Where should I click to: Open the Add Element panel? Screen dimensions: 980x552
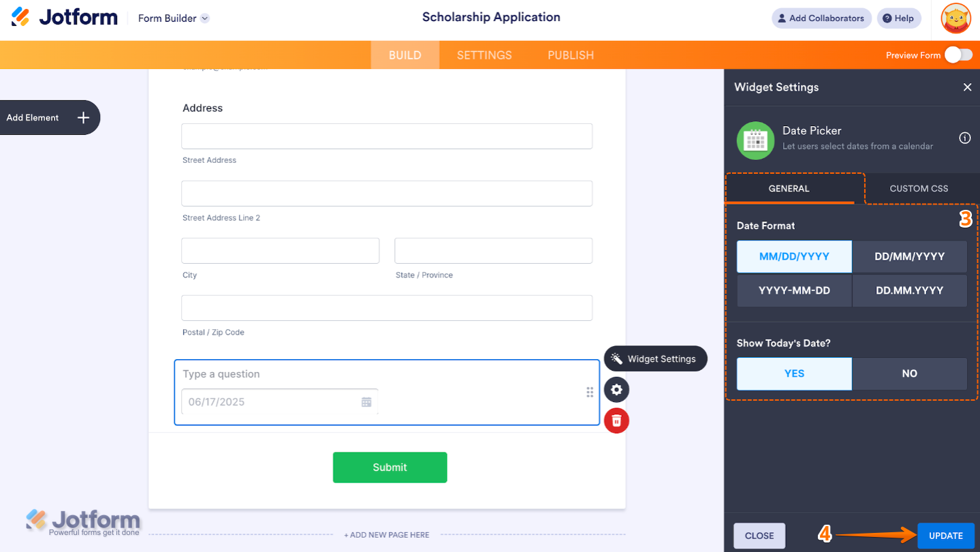49,117
